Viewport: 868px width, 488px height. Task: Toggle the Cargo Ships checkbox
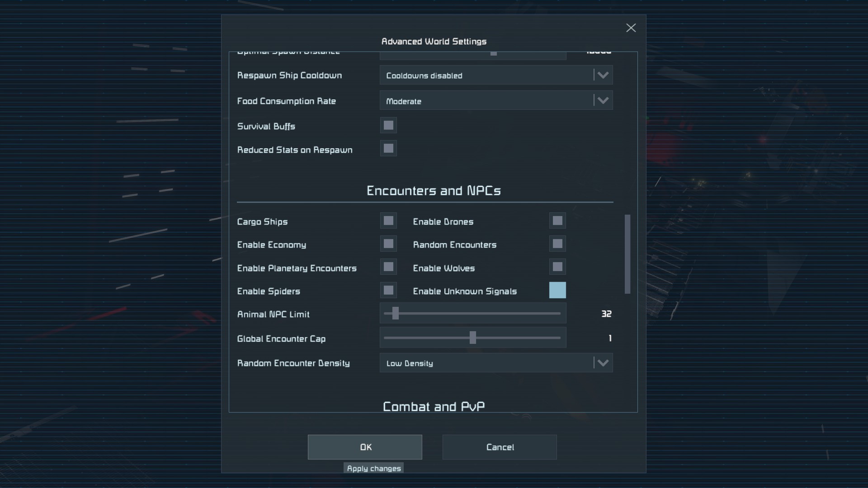pos(388,221)
